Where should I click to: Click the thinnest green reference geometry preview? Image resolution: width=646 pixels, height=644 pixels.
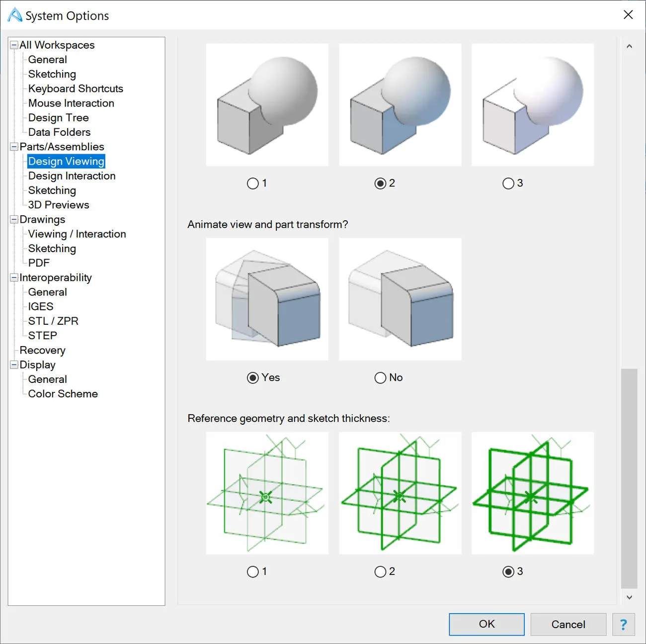click(267, 493)
